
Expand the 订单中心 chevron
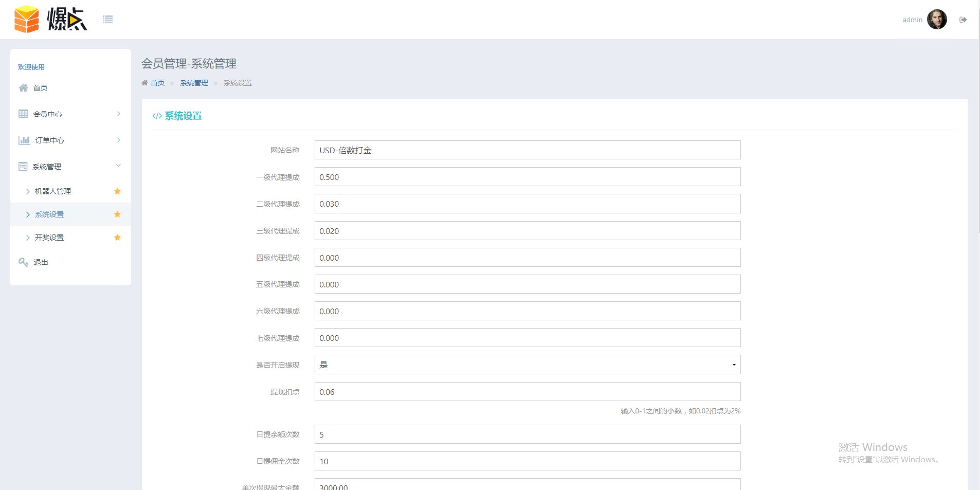(x=119, y=140)
